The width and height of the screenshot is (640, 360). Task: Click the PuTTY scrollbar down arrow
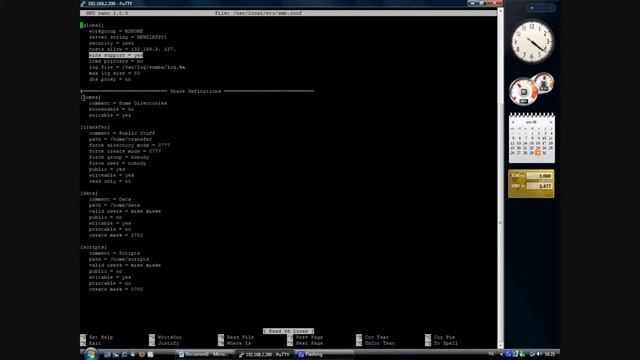[500, 345]
